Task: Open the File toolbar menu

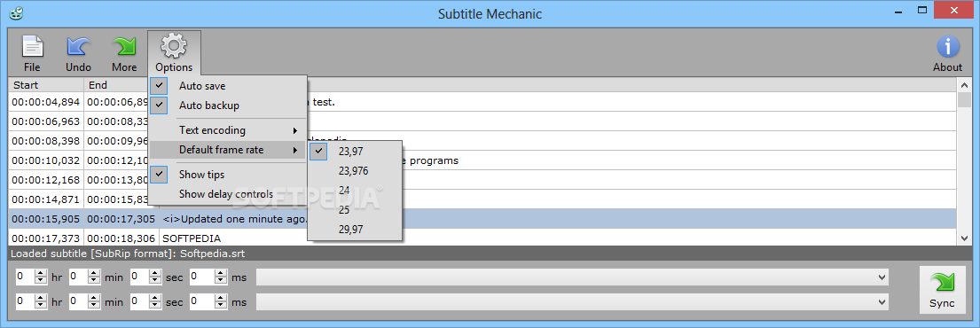Action: point(32,53)
